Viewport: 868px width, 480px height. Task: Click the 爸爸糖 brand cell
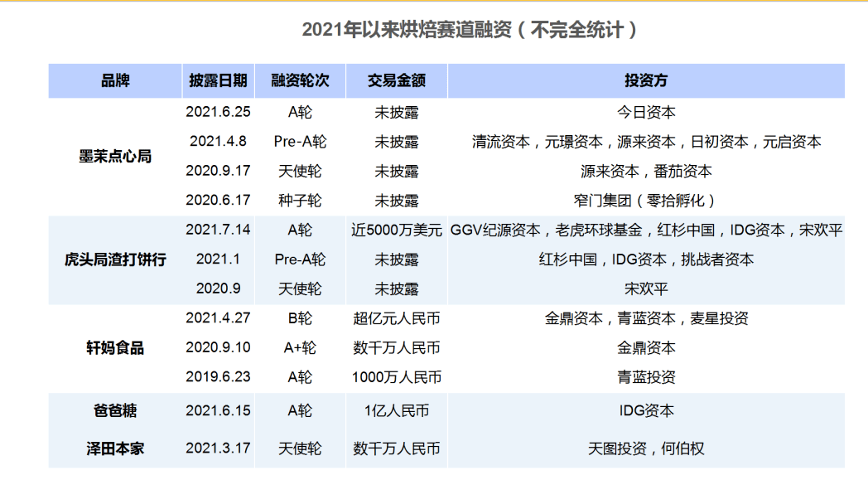click(x=115, y=410)
